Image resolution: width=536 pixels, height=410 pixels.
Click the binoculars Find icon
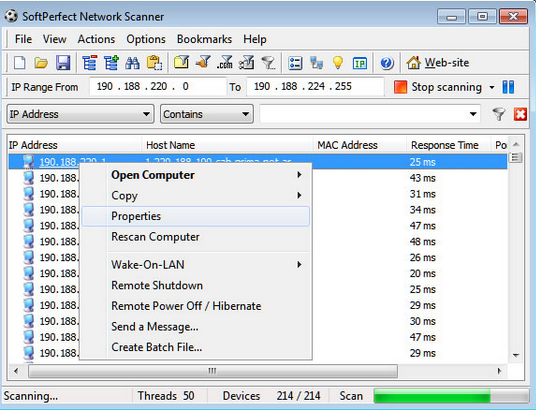point(133,63)
